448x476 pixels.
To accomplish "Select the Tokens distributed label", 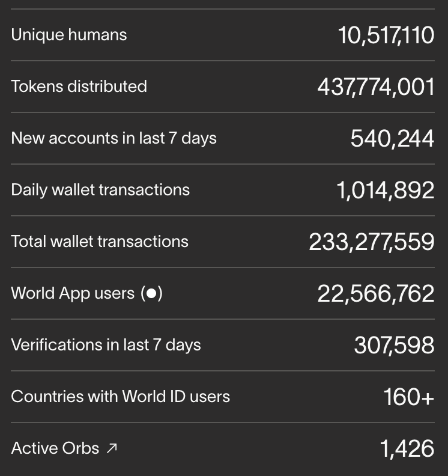I will coord(79,87).
